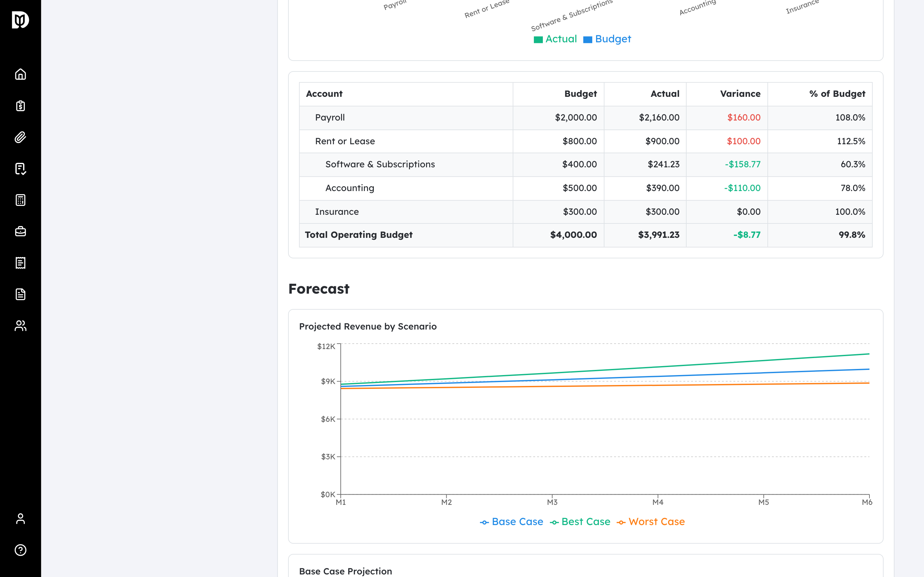Open the Home icon in sidebar
This screenshot has height=577, width=924.
tap(20, 74)
